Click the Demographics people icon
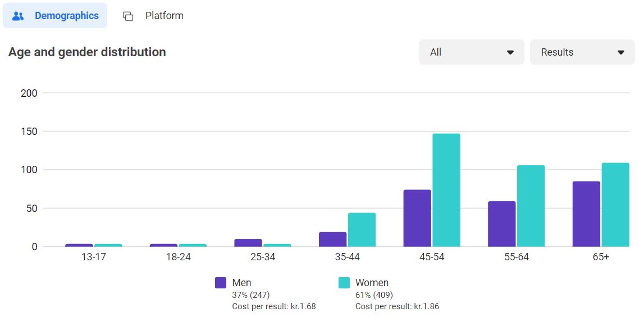 (x=18, y=16)
